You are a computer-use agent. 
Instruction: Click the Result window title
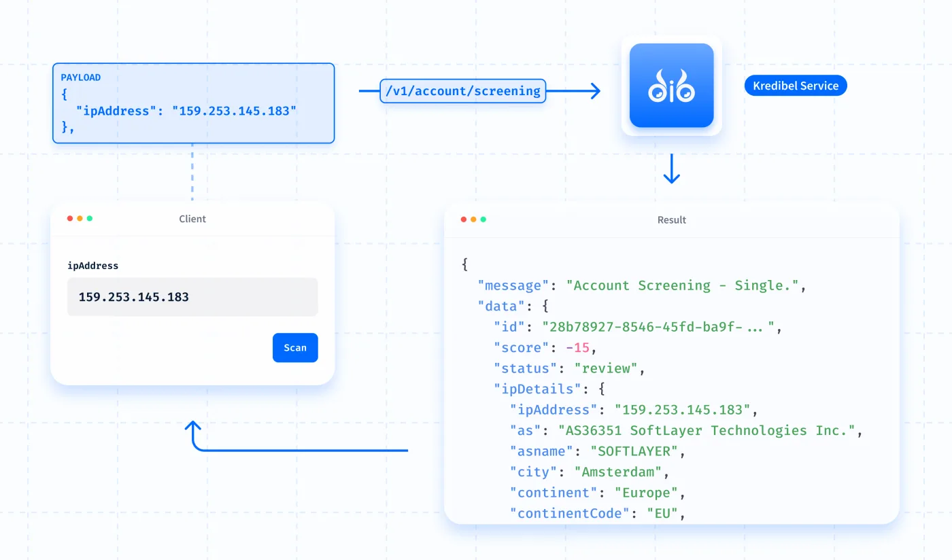coord(672,220)
